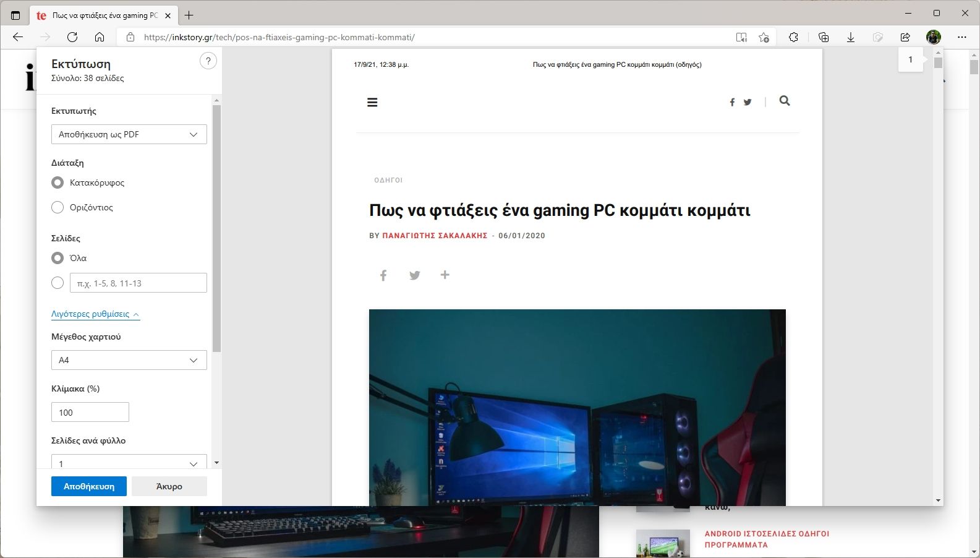
Task: Select Οριζόντιος landscape orientation
Action: point(58,207)
